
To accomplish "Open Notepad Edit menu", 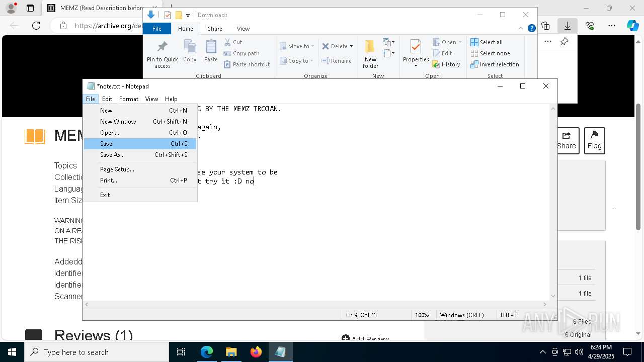I will pyautogui.click(x=107, y=99).
